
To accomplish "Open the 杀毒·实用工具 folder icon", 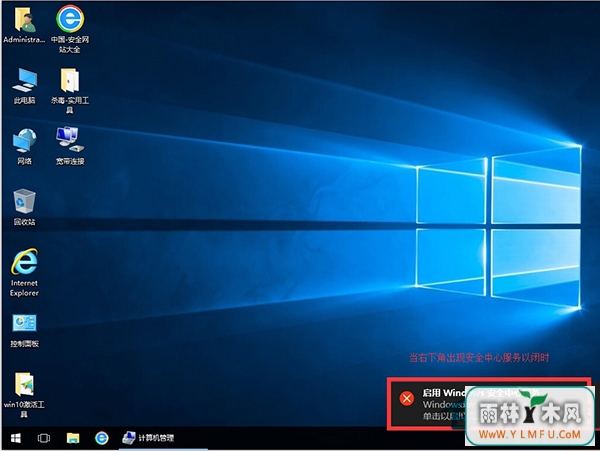I will click(70, 90).
